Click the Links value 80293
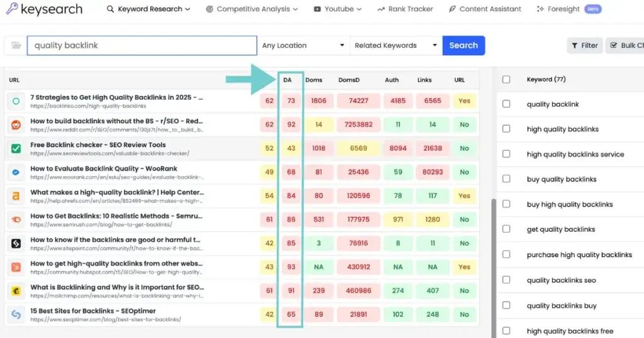 tap(433, 172)
